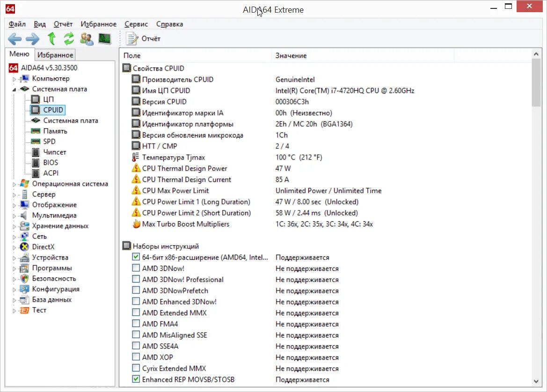547x392 pixels.
Task: Sort by the Значение column header
Action: tap(363, 56)
